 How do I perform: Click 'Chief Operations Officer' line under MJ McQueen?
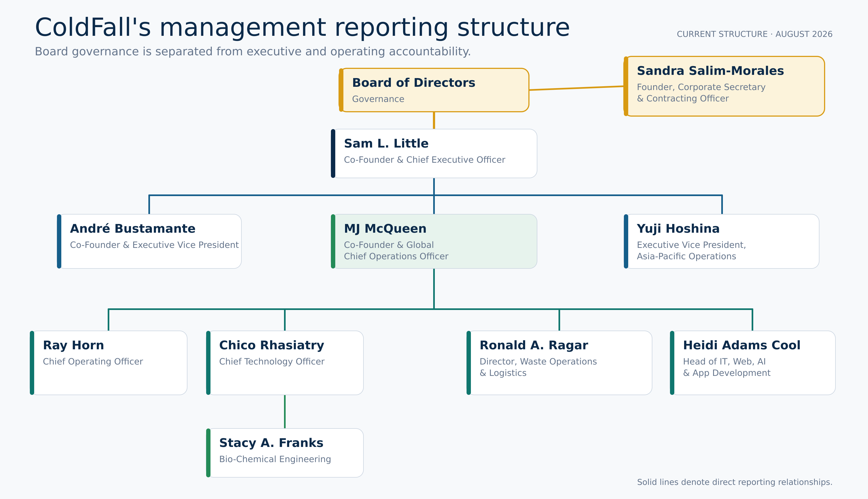point(396,256)
